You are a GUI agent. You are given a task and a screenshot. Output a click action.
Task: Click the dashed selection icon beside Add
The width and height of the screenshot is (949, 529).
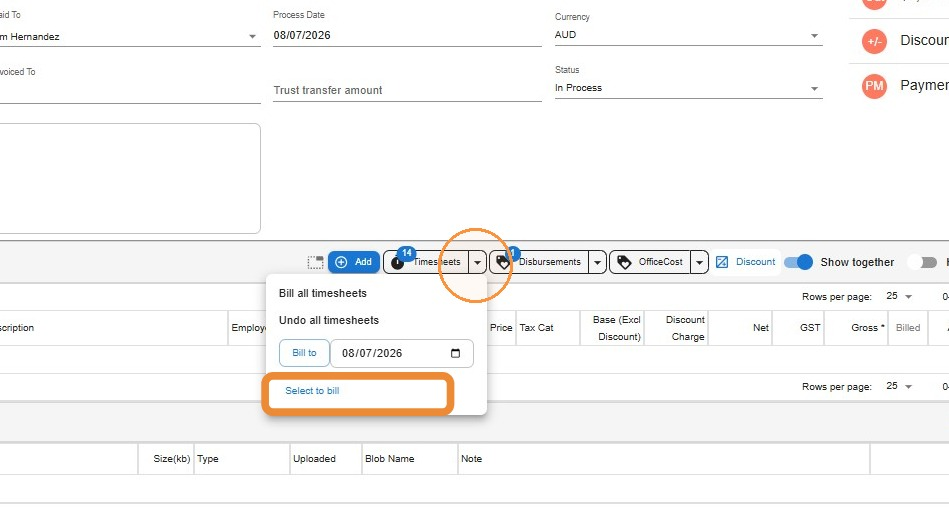(315, 262)
